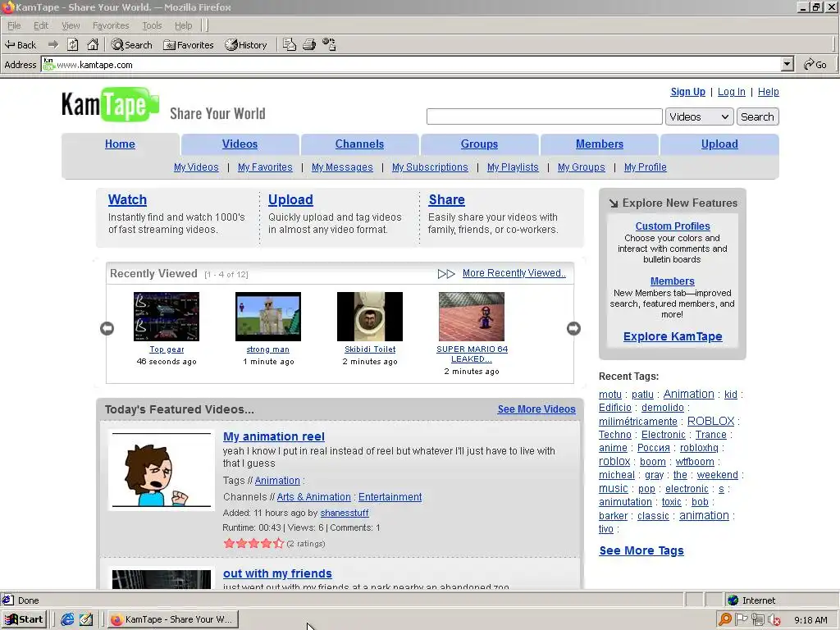Click the Sign Up link
Image resolution: width=840 pixels, height=630 pixels.
(x=688, y=92)
